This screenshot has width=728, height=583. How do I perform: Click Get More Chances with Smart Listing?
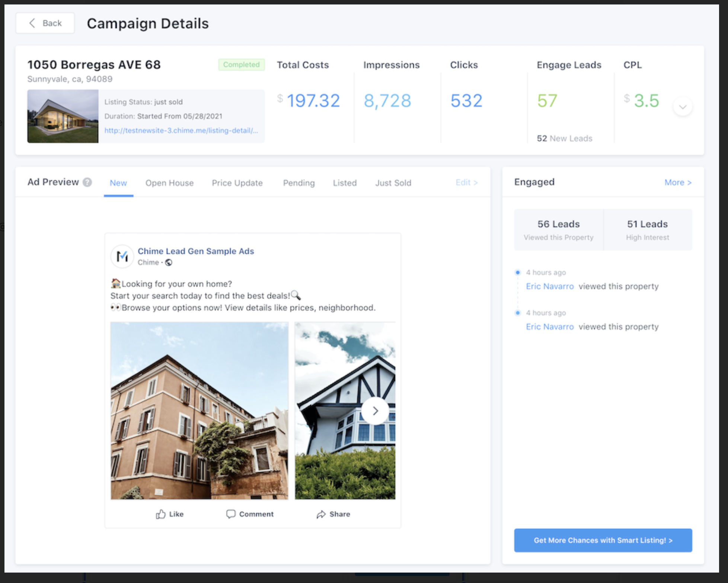coord(603,540)
